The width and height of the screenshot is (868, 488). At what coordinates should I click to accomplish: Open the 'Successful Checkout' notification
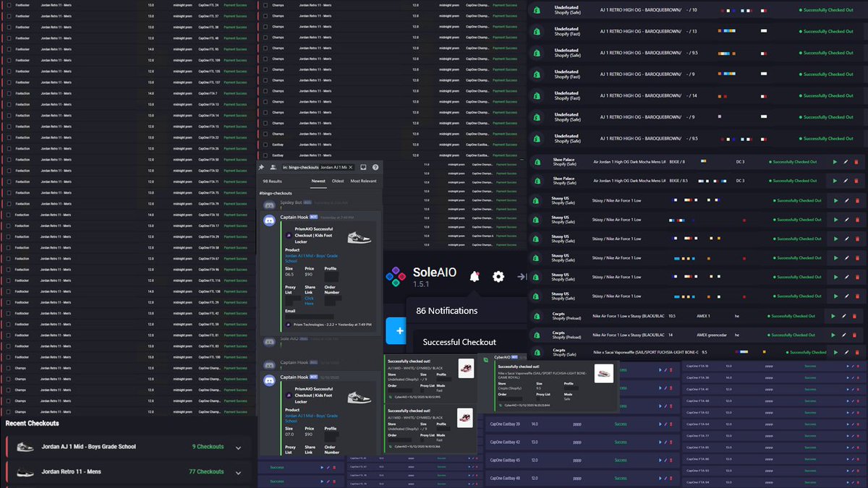tap(459, 342)
